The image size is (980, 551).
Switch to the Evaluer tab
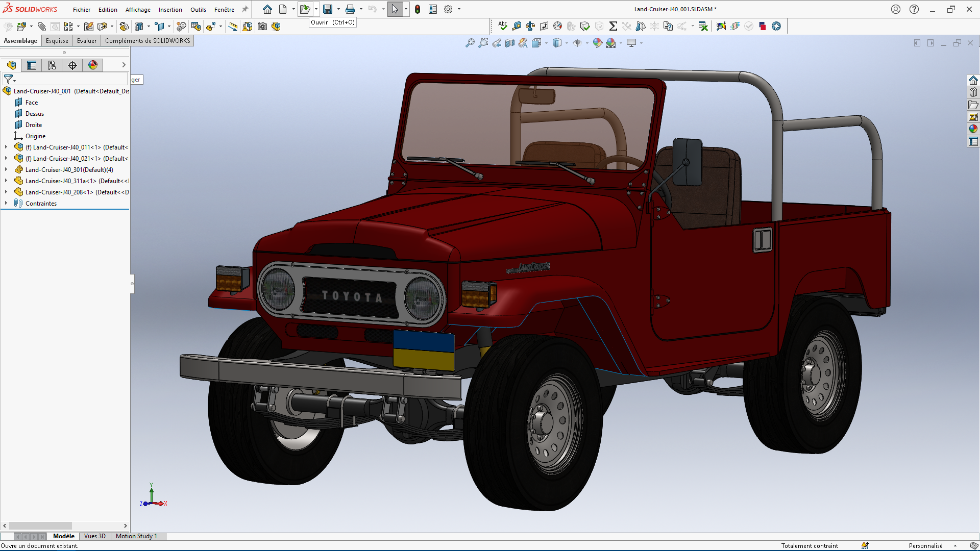point(86,41)
